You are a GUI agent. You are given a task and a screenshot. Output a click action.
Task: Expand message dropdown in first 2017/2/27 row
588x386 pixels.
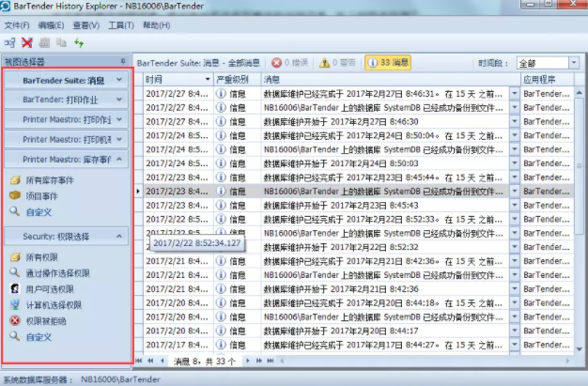point(515,93)
